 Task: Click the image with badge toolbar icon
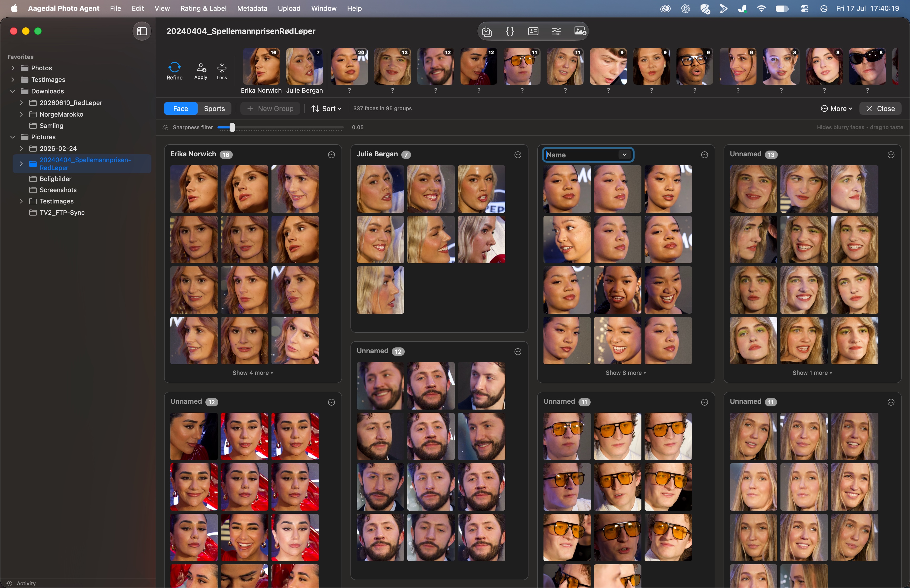point(580,31)
